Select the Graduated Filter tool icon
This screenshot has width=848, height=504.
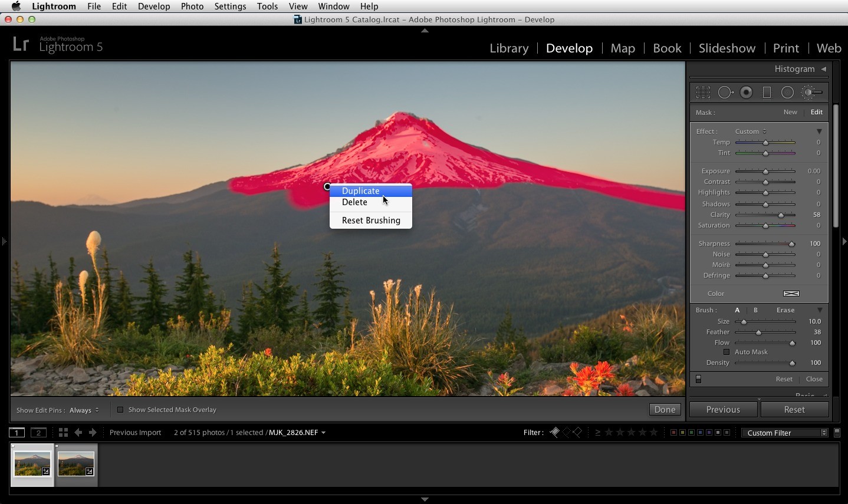tap(767, 93)
